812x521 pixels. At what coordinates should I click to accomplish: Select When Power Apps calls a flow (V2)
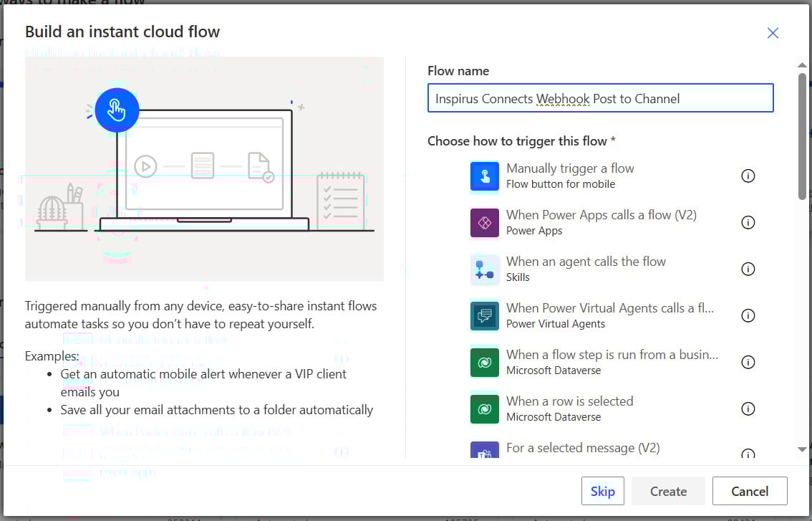613,223
